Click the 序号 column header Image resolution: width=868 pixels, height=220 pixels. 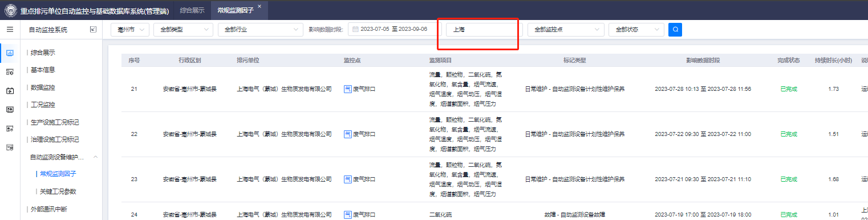tap(134, 61)
